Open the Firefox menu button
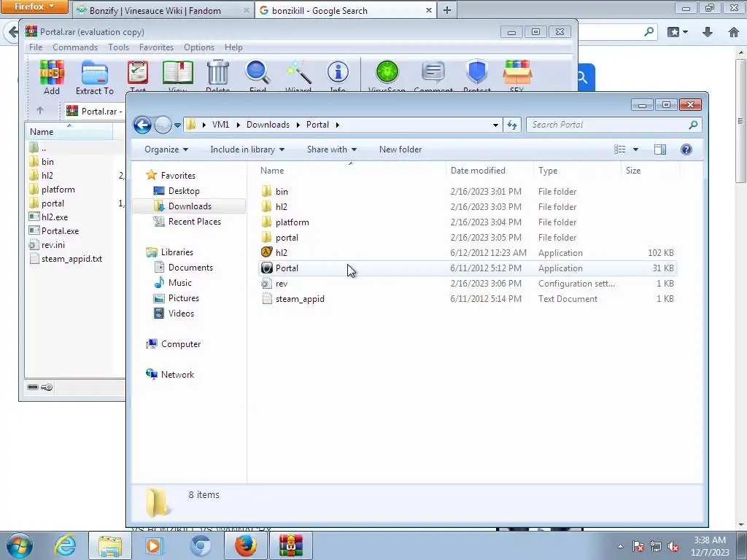 [x=34, y=7]
